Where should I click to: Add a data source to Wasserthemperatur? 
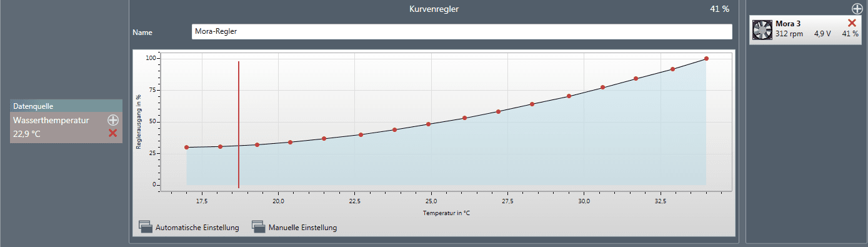112,120
